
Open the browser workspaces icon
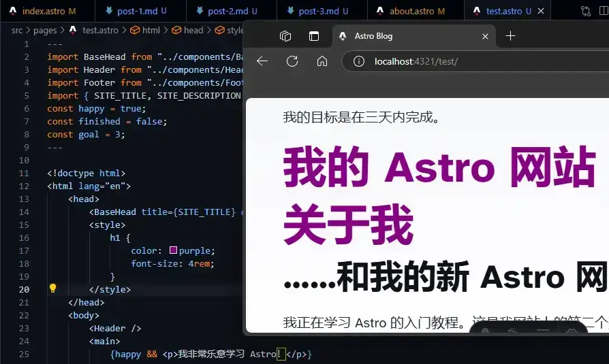[285, 36]
